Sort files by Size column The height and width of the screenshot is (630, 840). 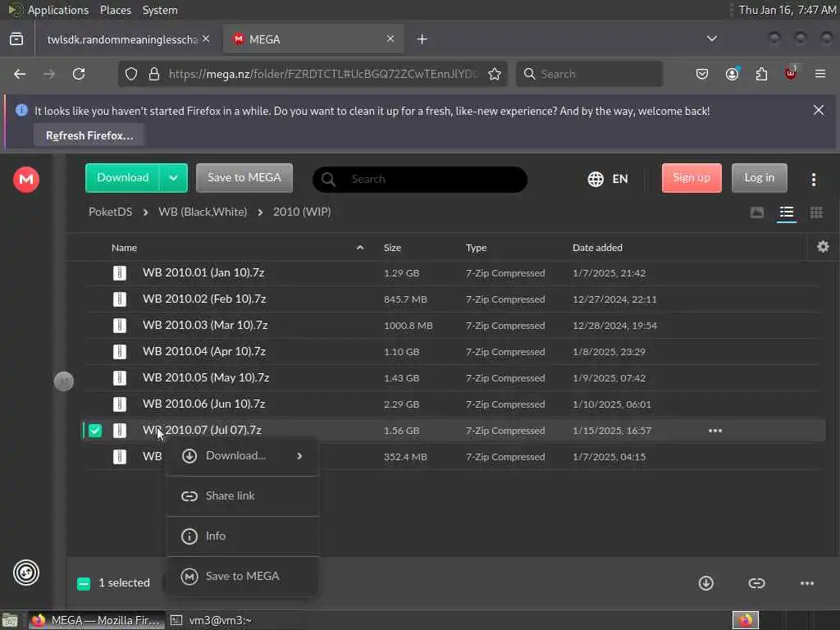click(x=392, y=248)
